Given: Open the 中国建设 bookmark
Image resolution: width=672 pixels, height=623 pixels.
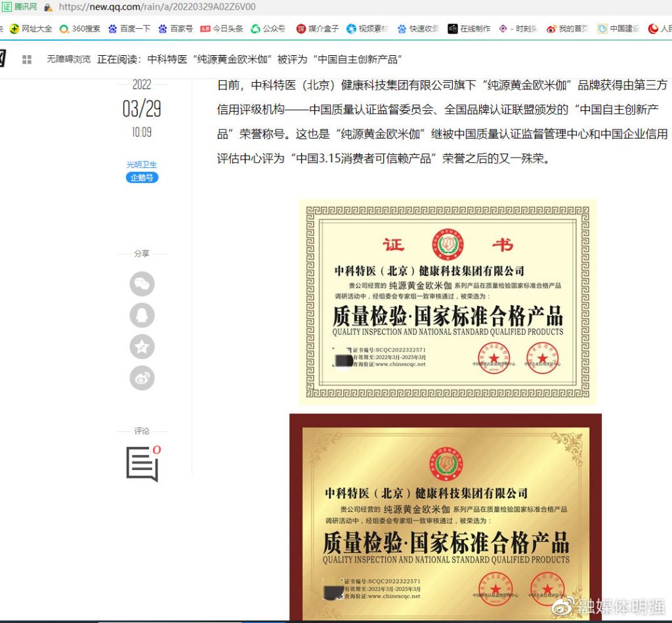Looking at the screenshot, I should tap(618, 29).
